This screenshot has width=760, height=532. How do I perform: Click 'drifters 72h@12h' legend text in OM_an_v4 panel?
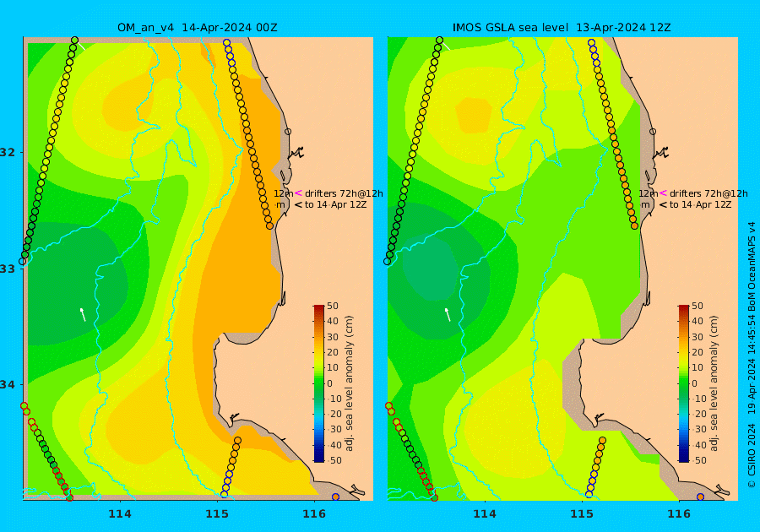344,193
